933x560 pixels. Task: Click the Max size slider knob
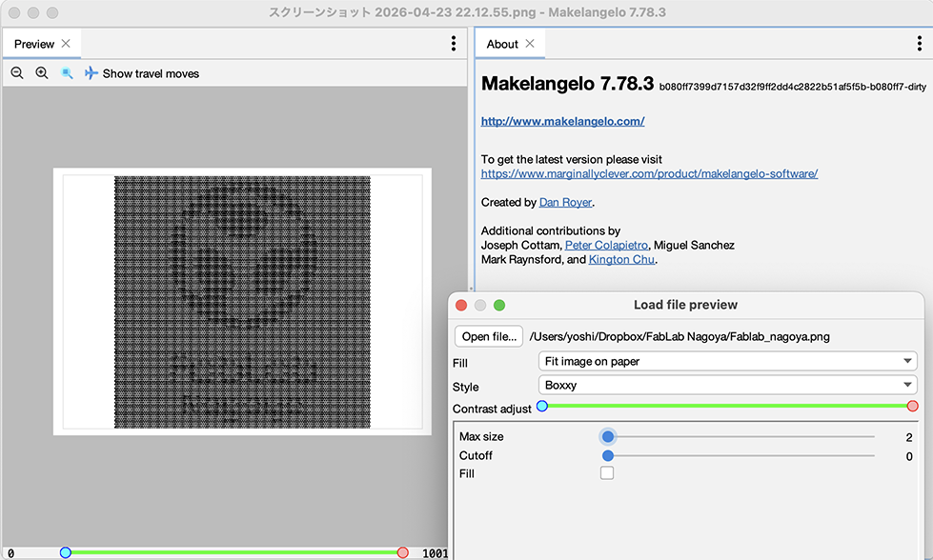point(607,437)
